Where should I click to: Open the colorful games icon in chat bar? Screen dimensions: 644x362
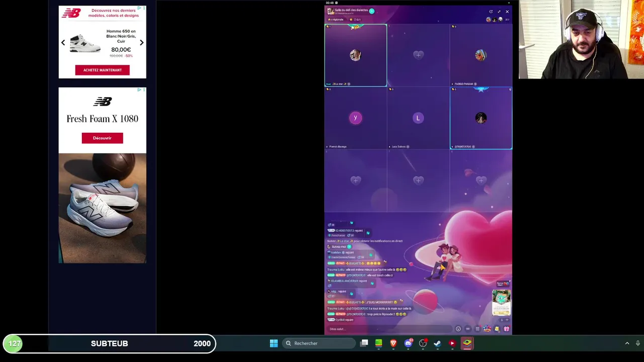coord(487,329)
